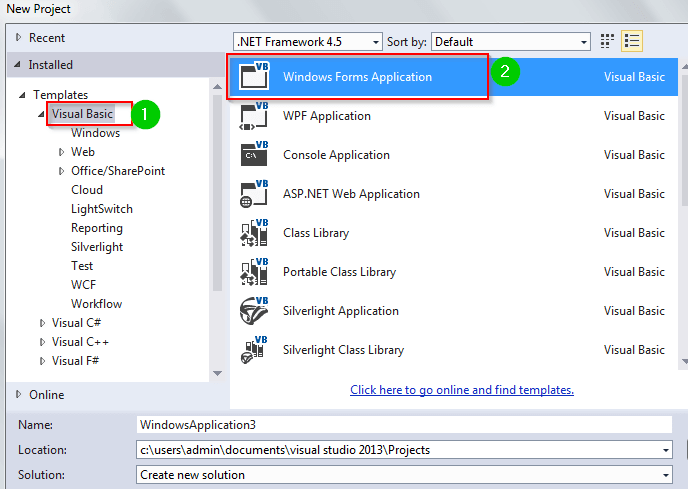Viewport: 688px width, 489px height.
Task: Open the Solution options dropdown
Action: pyautogui.click(x=665, y=475)
